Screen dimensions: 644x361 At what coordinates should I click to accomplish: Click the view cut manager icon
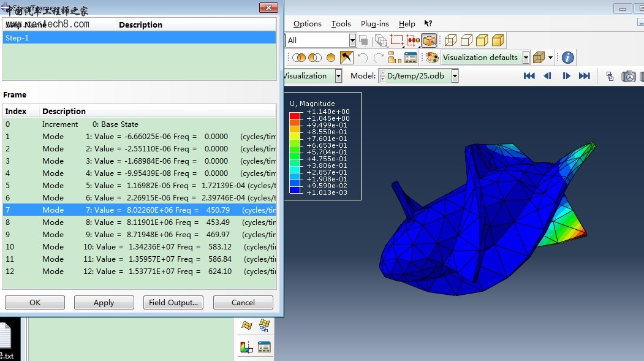(x=264, y=348)
